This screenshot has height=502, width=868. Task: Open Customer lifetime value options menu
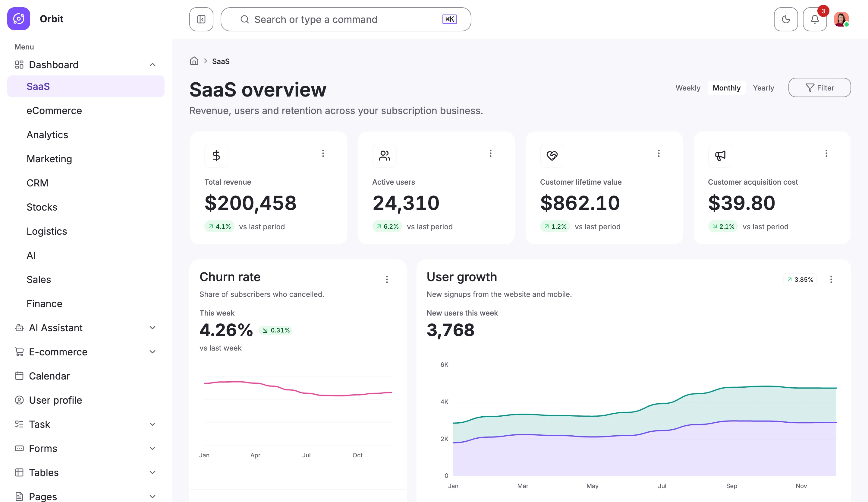tap(659, 154)
